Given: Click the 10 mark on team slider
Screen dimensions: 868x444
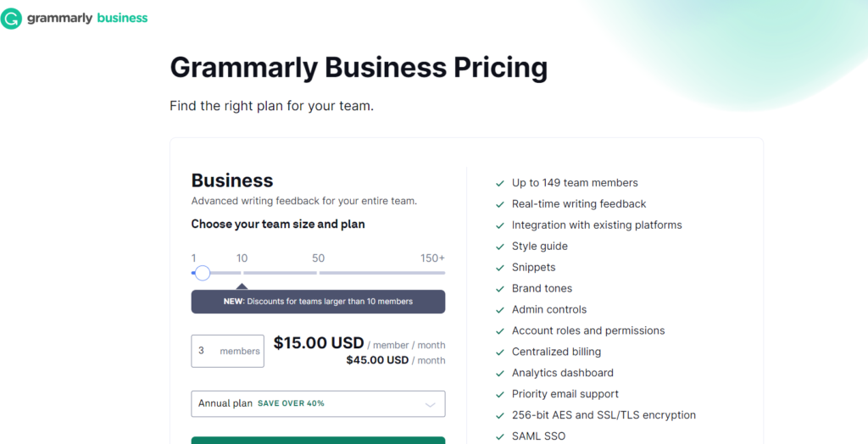Looking at the screenshot, I should point(242,258).
